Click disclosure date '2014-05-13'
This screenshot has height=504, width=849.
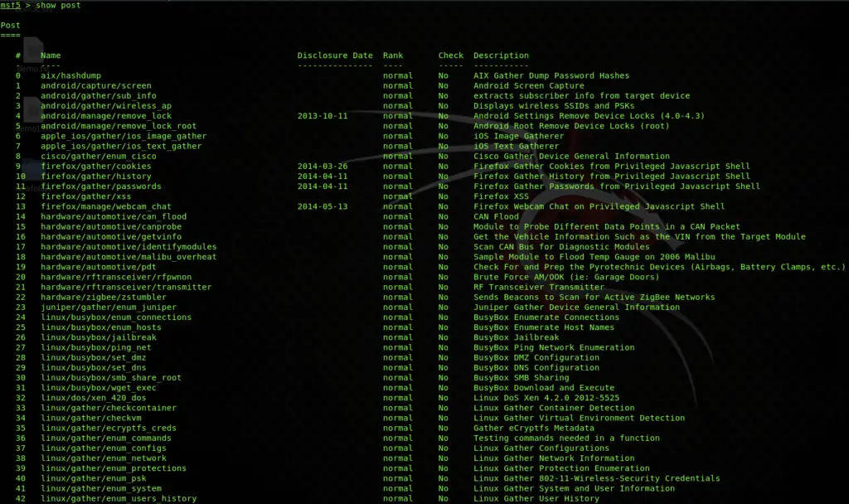pyautogui.click(x=323, y=206)
